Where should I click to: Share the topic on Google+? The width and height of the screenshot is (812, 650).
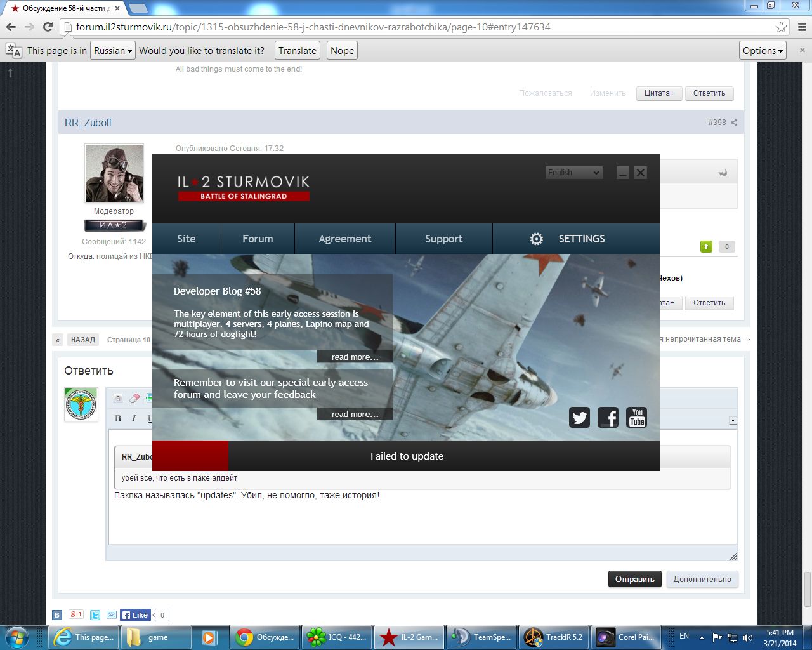(76, 614)
